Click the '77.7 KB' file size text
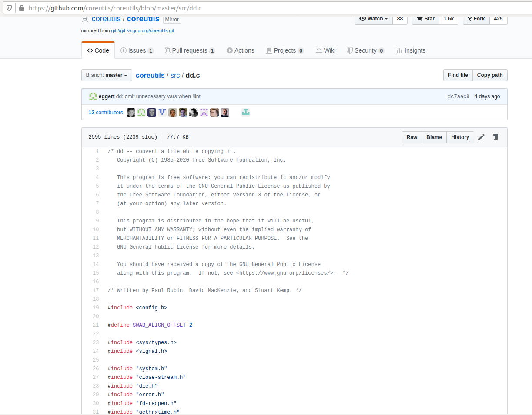 click(x=177, y=137)
